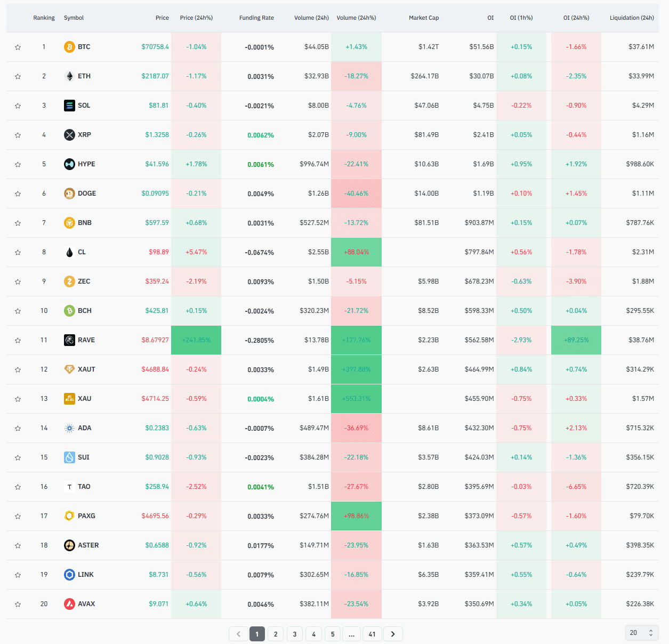Jump to last page 41

[x=372, y=634]
